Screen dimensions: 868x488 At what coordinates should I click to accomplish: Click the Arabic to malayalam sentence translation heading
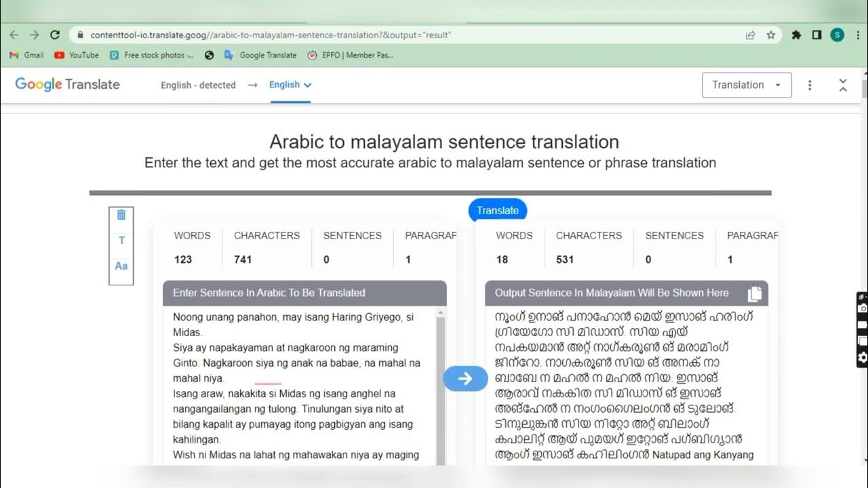[444, 142]
